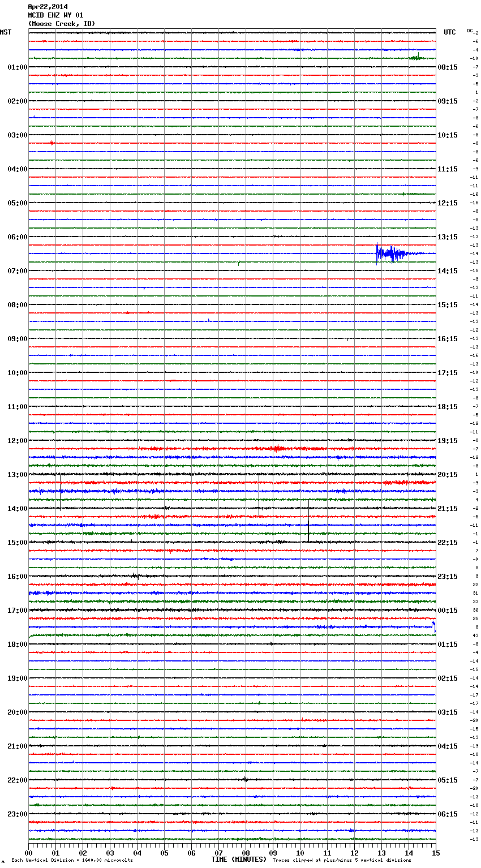Click the traces clipped footer note

point(342,861)
